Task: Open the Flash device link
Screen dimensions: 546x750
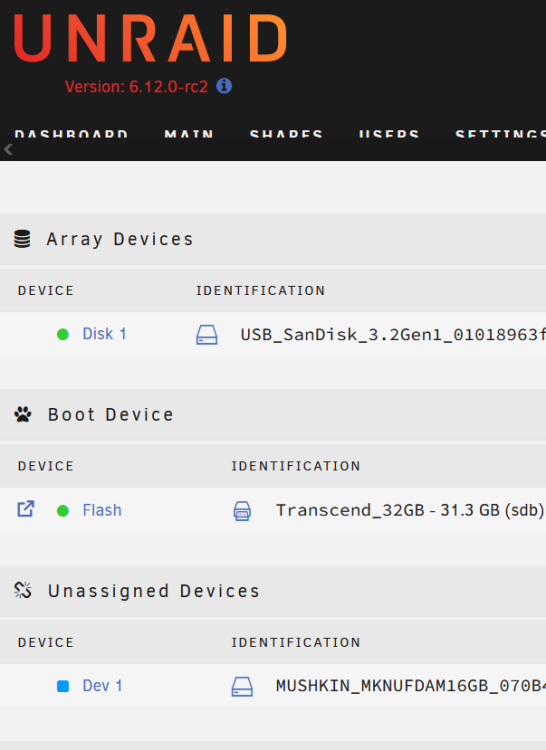Action: 102,510
